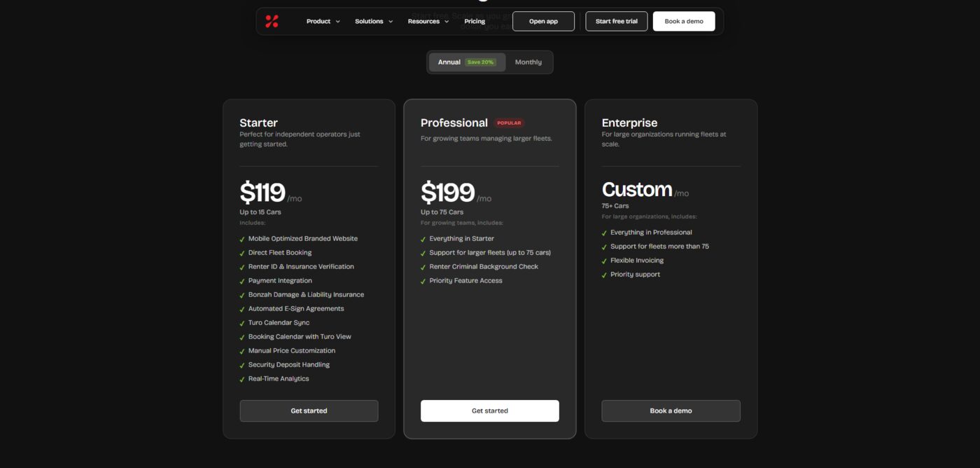Switch billing to Annual

tap(467, 62)
